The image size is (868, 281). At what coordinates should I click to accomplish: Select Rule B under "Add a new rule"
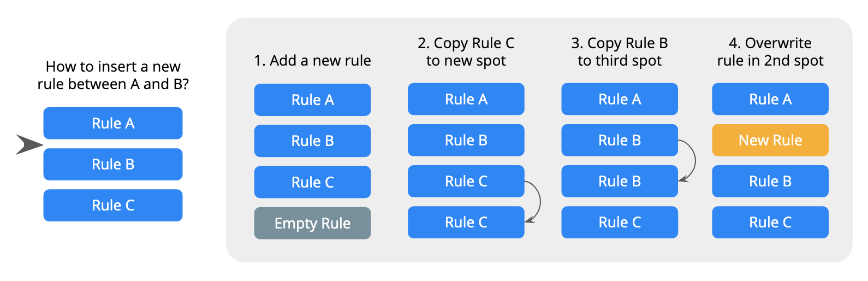(x=312, y=141)
